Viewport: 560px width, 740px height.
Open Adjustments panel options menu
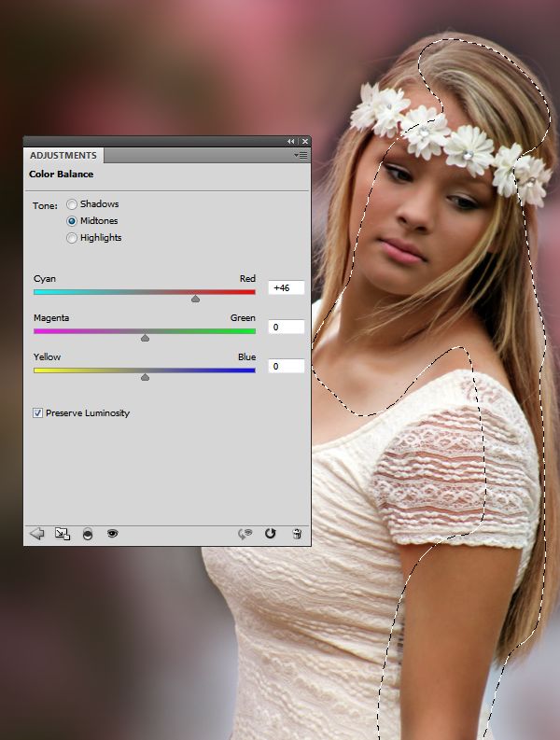pos(301,155)
